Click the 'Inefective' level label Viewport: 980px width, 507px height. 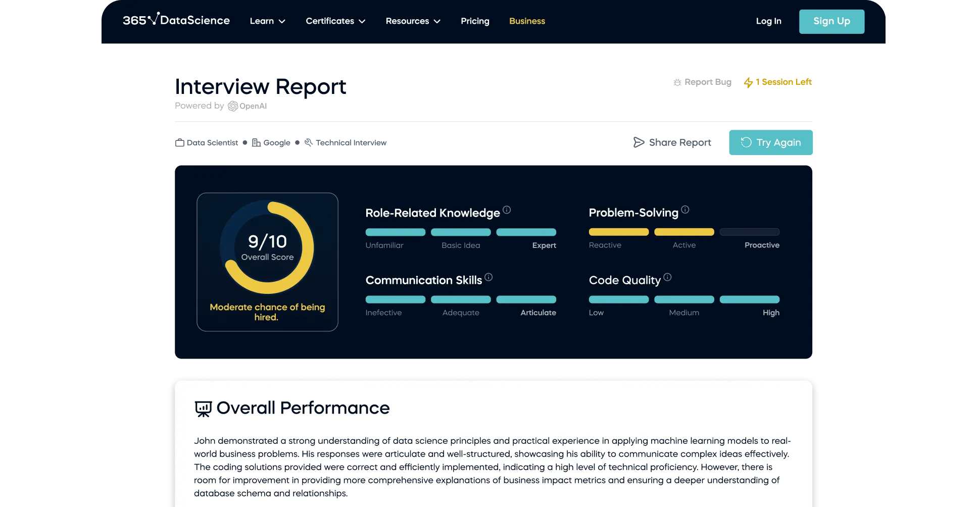coord(383,313)
